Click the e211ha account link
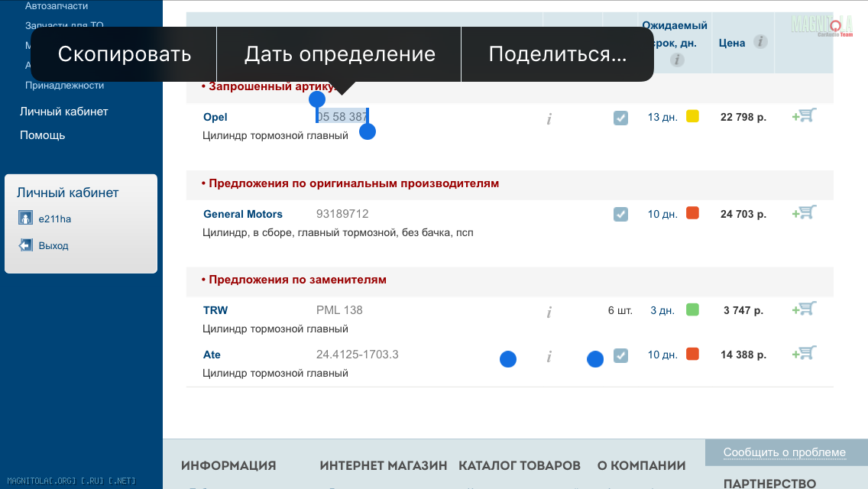This screenshot has width=868, height=489. tap(55, 219)
